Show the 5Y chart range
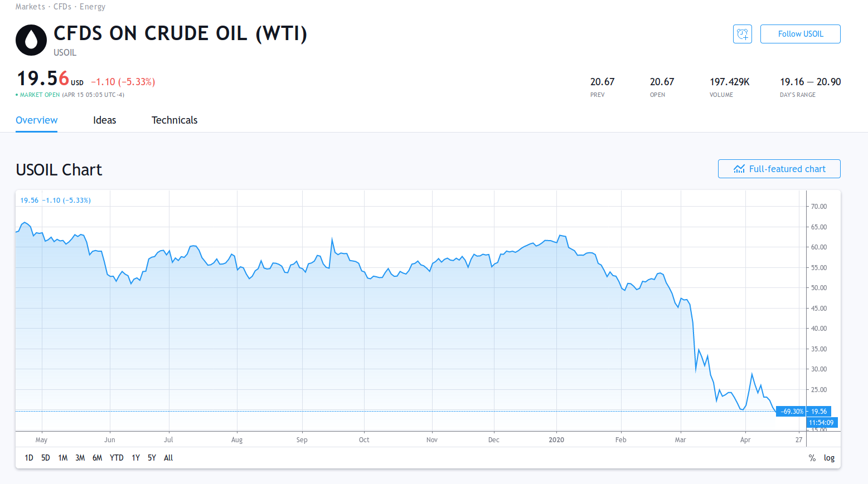This screenshot has width=868, height=484. tap(152, 458)
